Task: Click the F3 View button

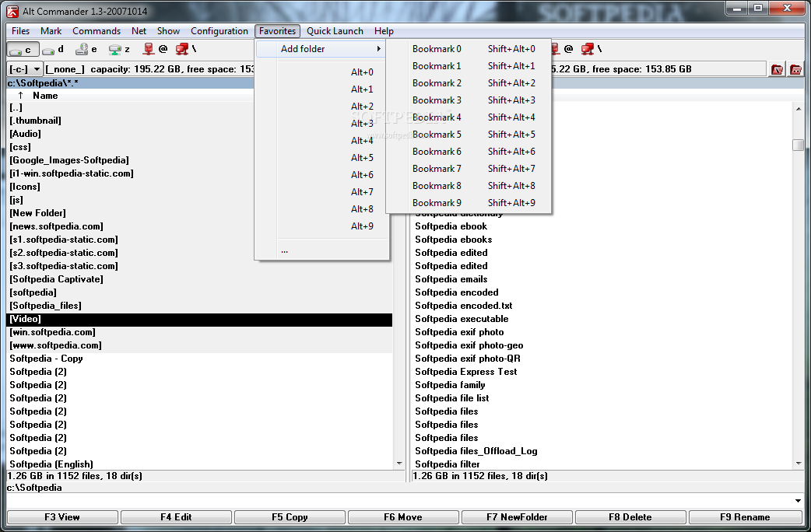Action: 62,517
